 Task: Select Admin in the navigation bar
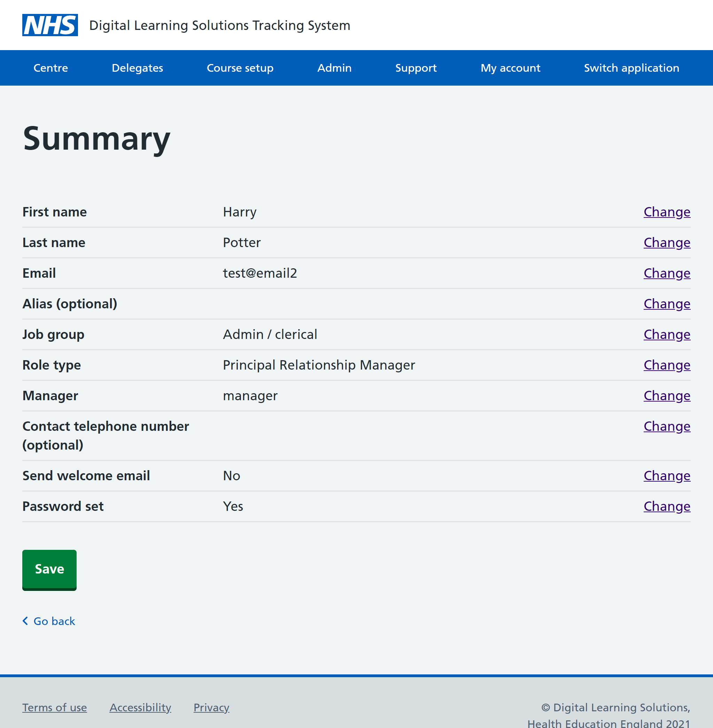click(334, 68)
